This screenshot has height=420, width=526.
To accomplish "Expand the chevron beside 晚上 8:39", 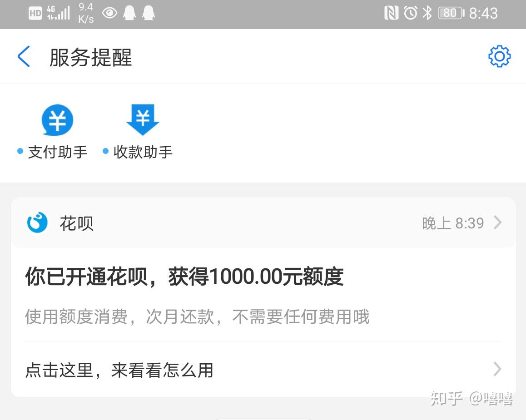I will click(498, 222).
